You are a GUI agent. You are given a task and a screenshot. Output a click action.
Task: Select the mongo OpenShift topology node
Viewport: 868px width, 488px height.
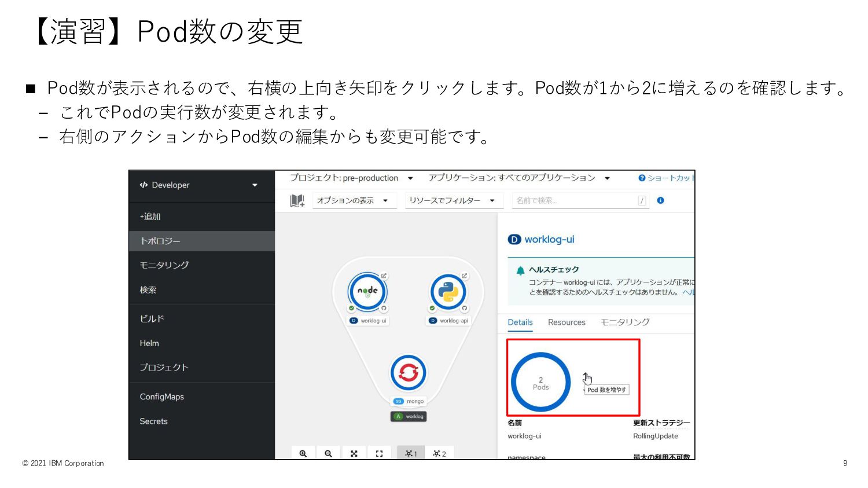point(408,373)
